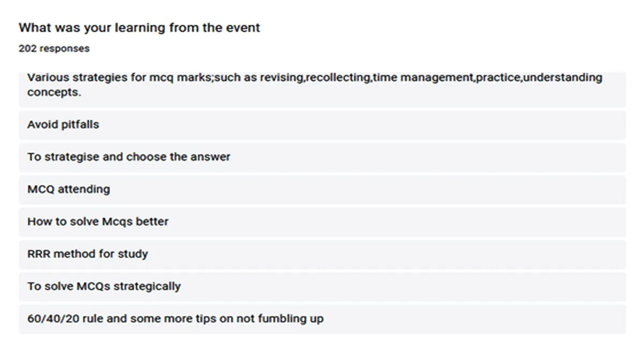Click the question title 'What was your learning from the event'
The height and width of the screenshot is (341, 644).
(140, 28)
